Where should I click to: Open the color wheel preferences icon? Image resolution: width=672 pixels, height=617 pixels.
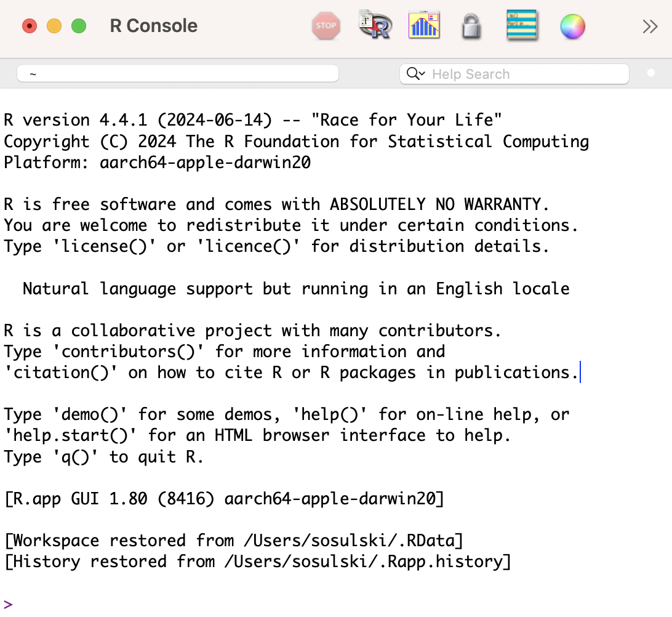[572, 26]
